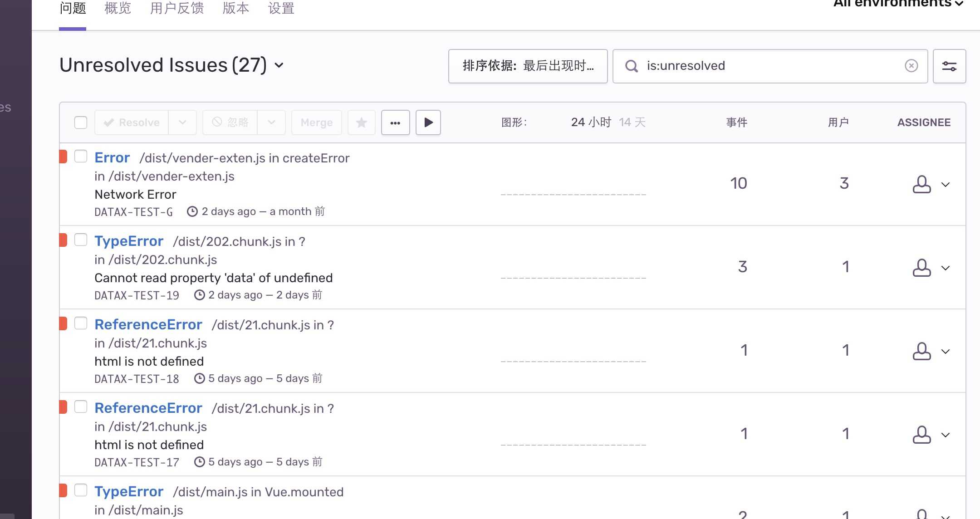Open assignee chevron for DATAX-TEST-G
Screen dimensions: 980x519
click(946, 185)
